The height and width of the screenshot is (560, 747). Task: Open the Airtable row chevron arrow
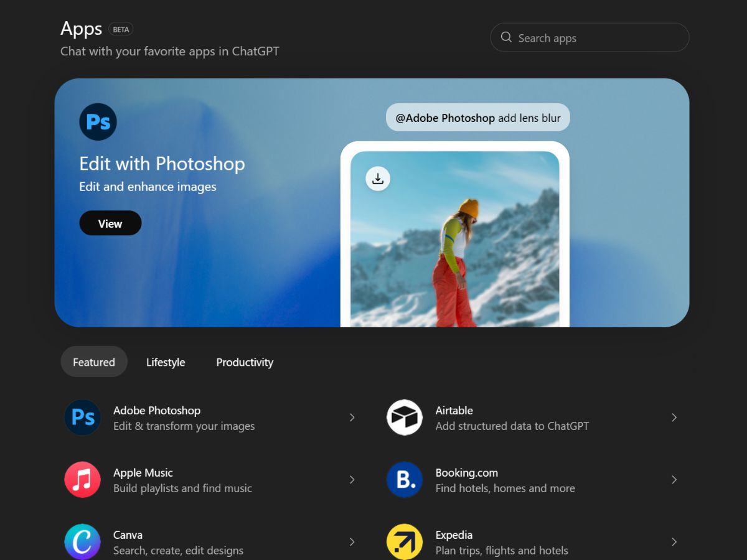coord(674,418)
